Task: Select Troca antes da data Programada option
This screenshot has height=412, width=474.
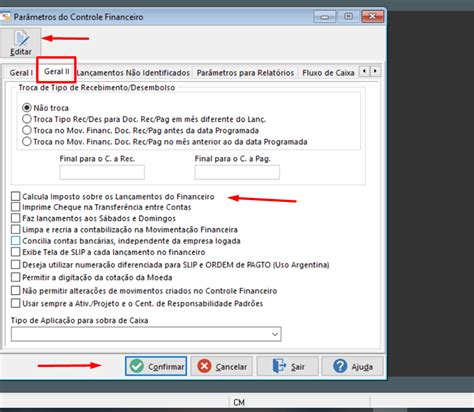Action: point(27,130)
